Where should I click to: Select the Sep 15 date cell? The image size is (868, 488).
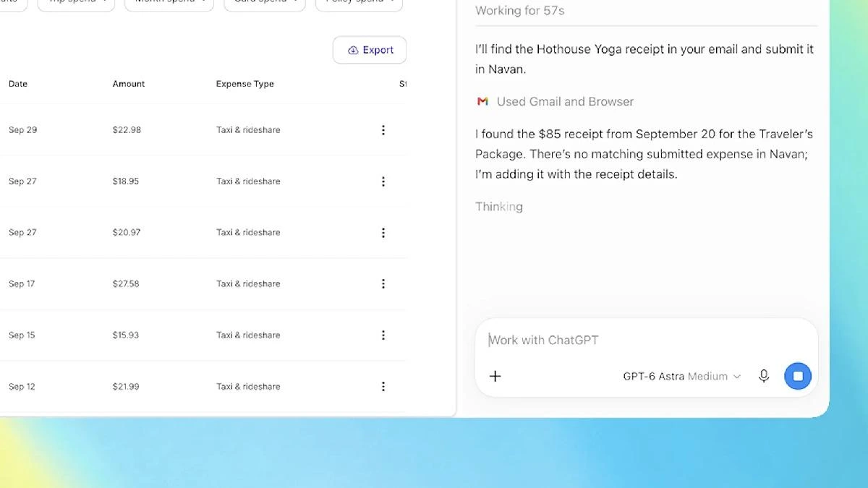[x=22, y=335]
